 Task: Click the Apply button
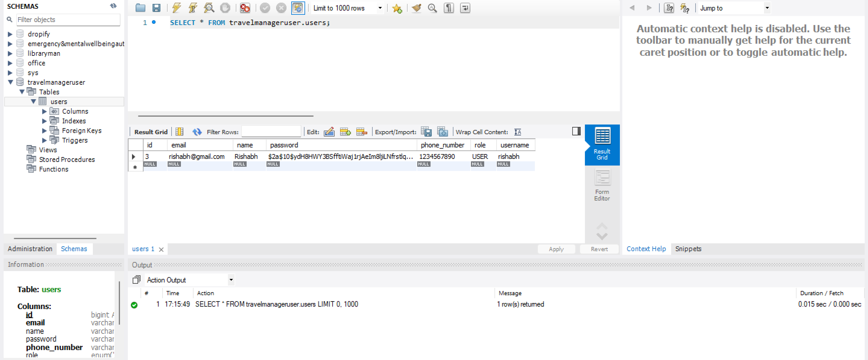556,249
